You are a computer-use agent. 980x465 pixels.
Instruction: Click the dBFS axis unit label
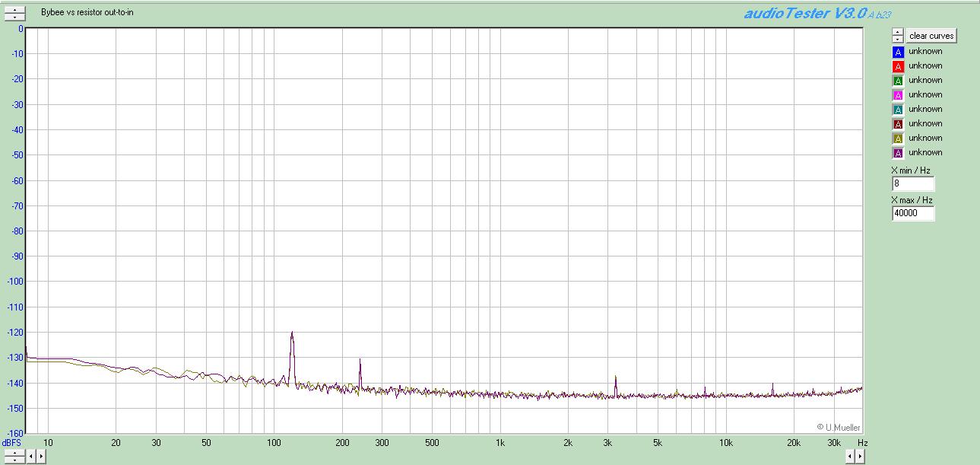click(x=11, y=442)
